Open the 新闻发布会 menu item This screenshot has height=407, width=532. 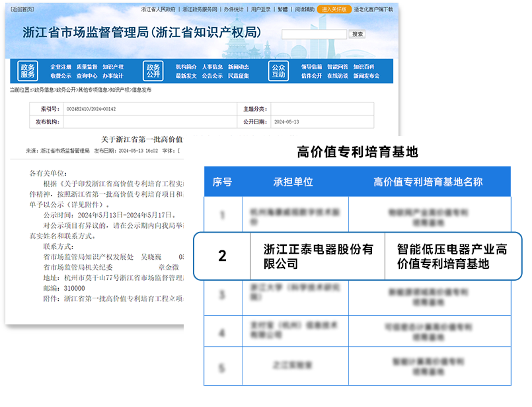[366, 75]
